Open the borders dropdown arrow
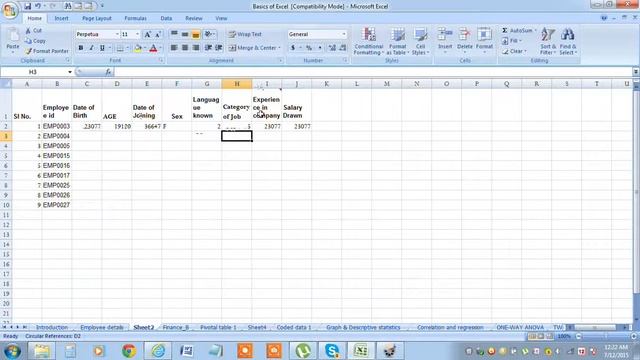 click(127, 48)
